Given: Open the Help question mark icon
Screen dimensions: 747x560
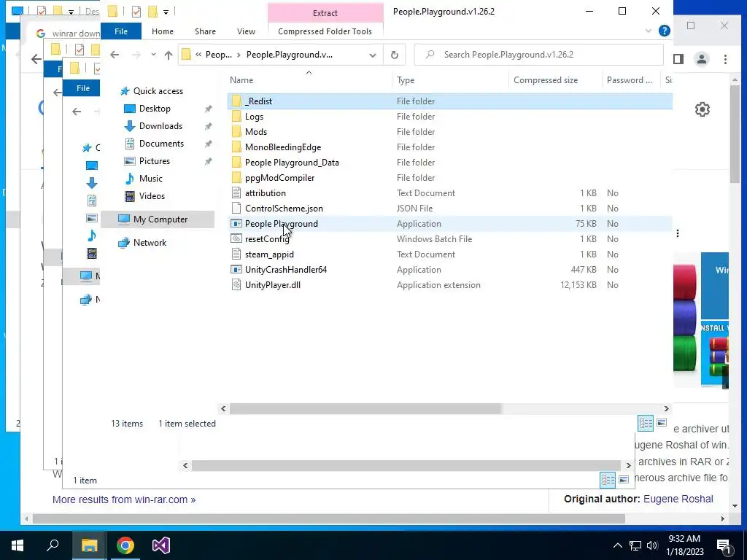Looking at the screenshot, I should [x=664, y=31].
